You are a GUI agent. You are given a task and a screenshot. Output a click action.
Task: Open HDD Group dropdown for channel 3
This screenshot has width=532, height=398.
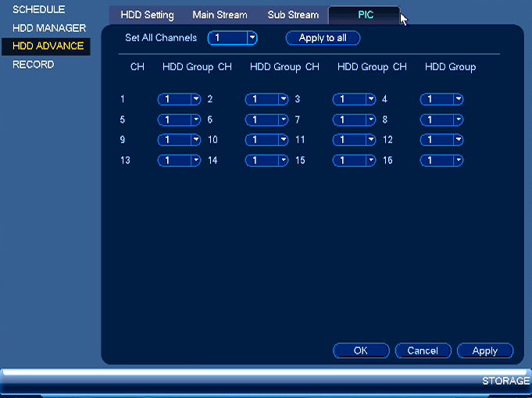[x=354, y=99]
